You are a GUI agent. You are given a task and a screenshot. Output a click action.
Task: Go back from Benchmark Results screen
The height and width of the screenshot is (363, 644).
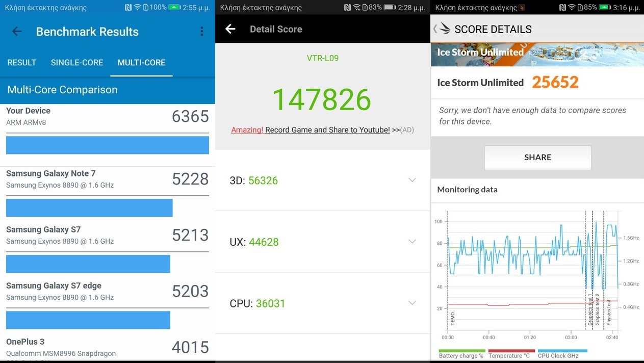pos(17,32)
